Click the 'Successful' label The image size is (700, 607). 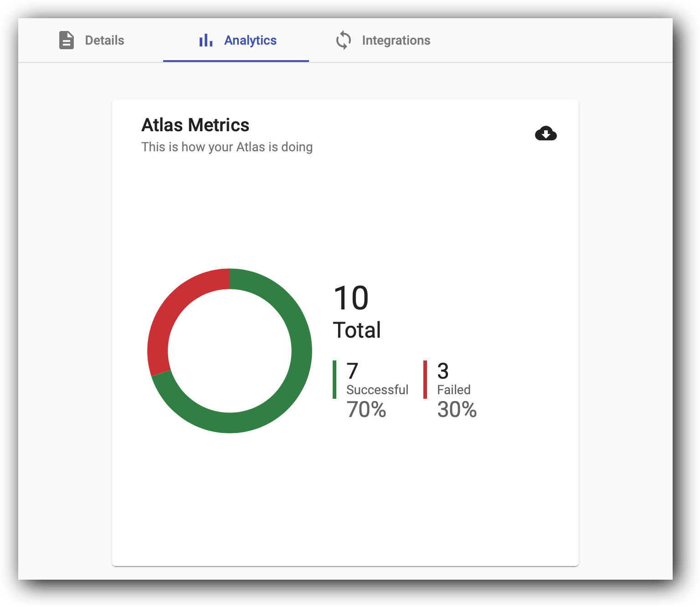377,390
